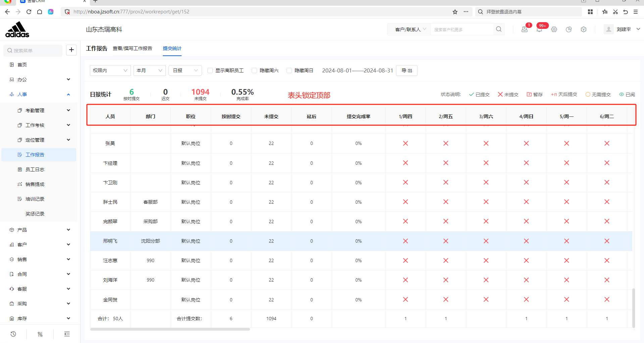Open the history clock icon at sidebar bottom
The height and width of the screenshot is (343, 644).
click(13, 334)
